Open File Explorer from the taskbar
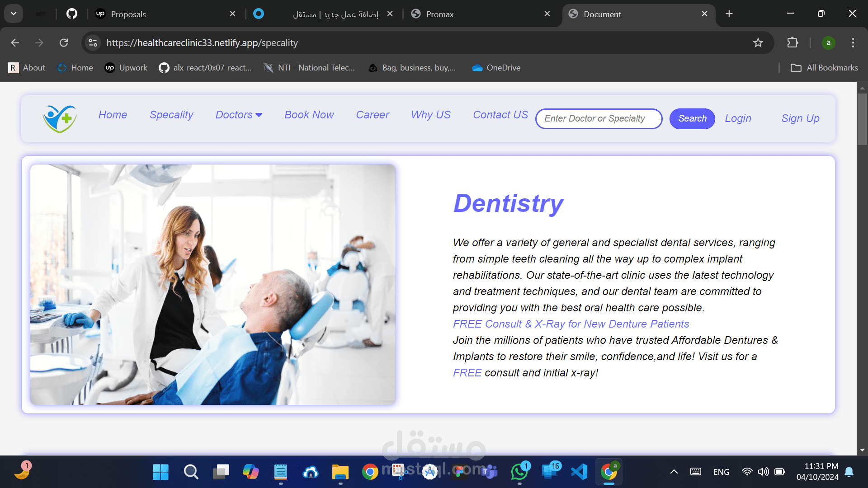 click(x=340, y=472)
